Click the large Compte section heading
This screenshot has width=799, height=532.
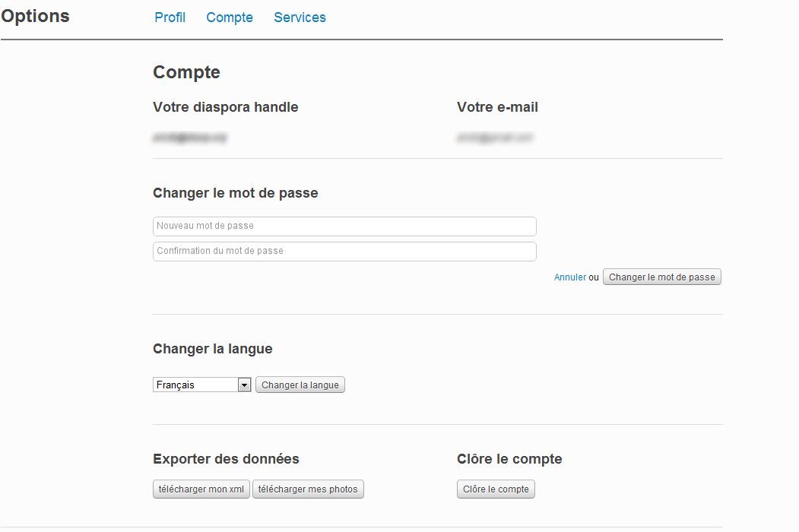click(186, 72)
